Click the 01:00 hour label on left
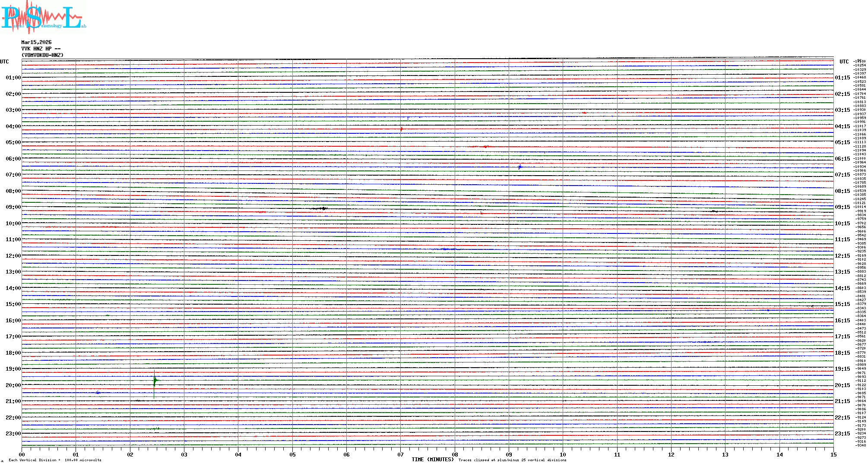868x466 pixels. click(x=13, y=78)
